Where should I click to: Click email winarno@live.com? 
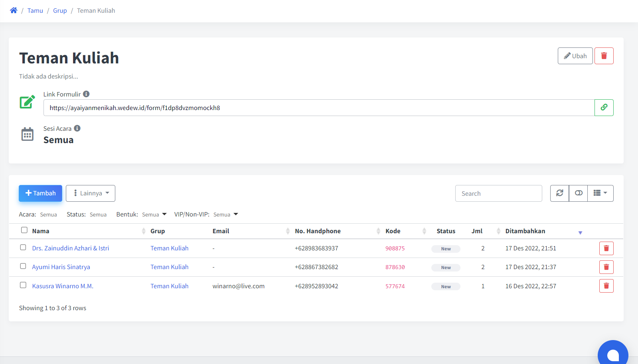[x=239, y=286]
